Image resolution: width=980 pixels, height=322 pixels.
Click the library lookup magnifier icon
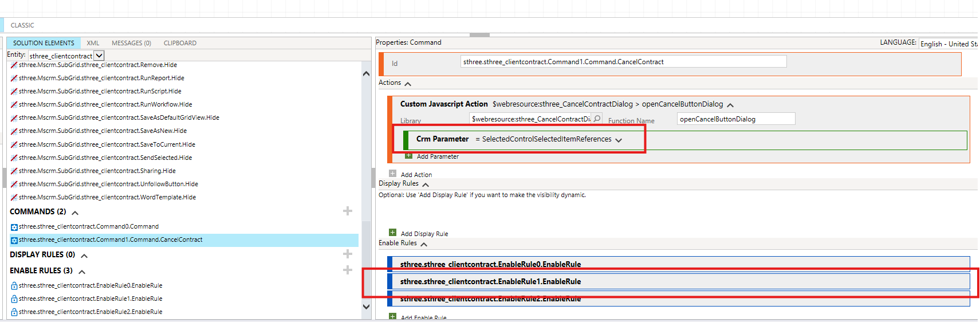(597, 119)
